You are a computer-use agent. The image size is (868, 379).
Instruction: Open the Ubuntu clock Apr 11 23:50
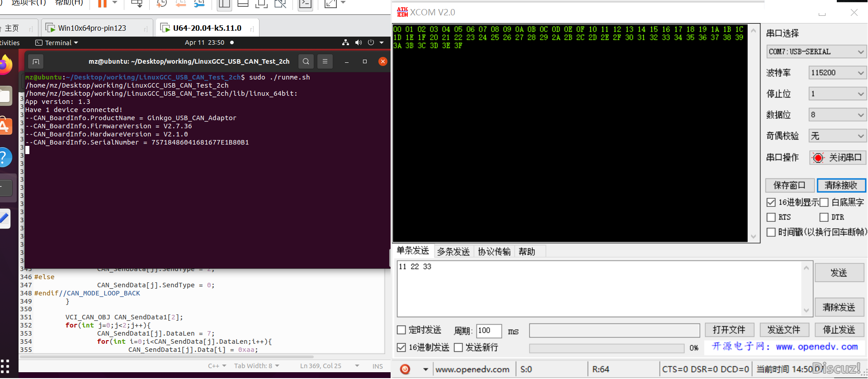[x=204, y=42]
